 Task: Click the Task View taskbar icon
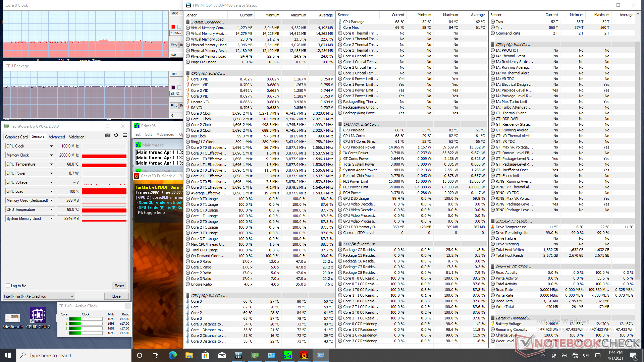(x=156, y=355)
